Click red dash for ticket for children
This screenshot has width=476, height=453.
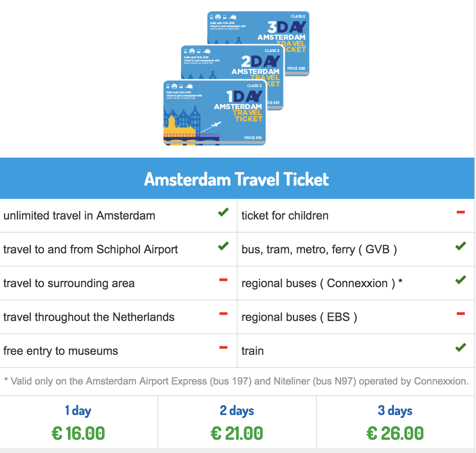pyautogui.click(x=460, y=212)
